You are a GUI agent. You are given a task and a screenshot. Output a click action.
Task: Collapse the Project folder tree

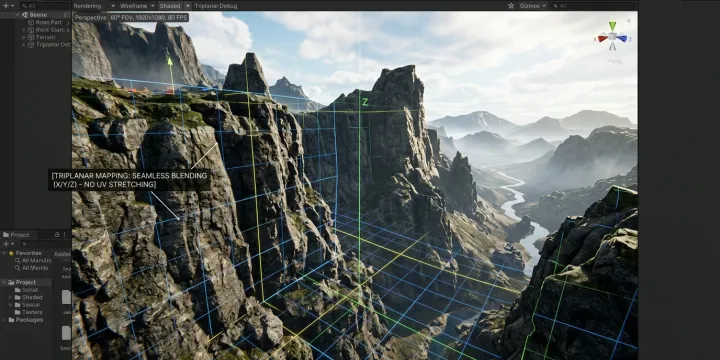pos(4,282)
